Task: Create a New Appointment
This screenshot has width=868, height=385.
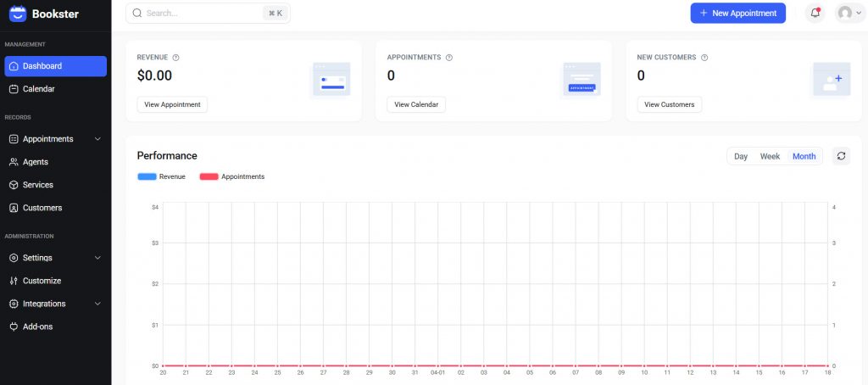Action: coord(738,14)
